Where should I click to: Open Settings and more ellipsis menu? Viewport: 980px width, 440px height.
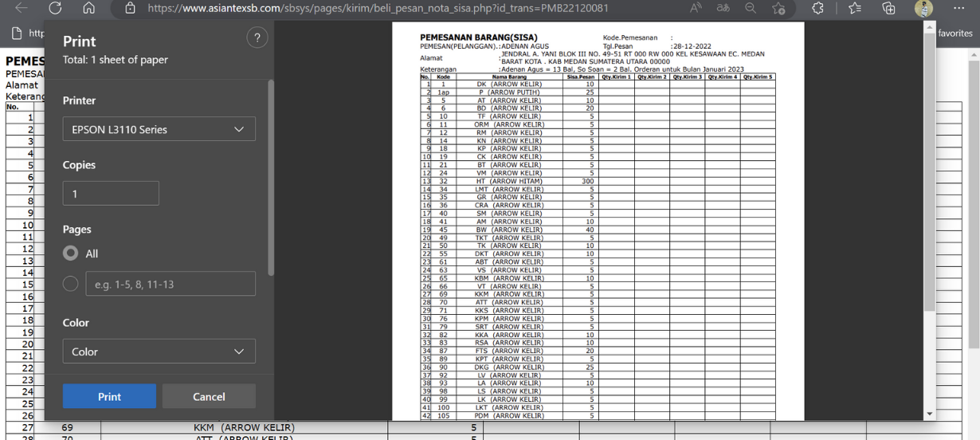[x=958, y=8]
